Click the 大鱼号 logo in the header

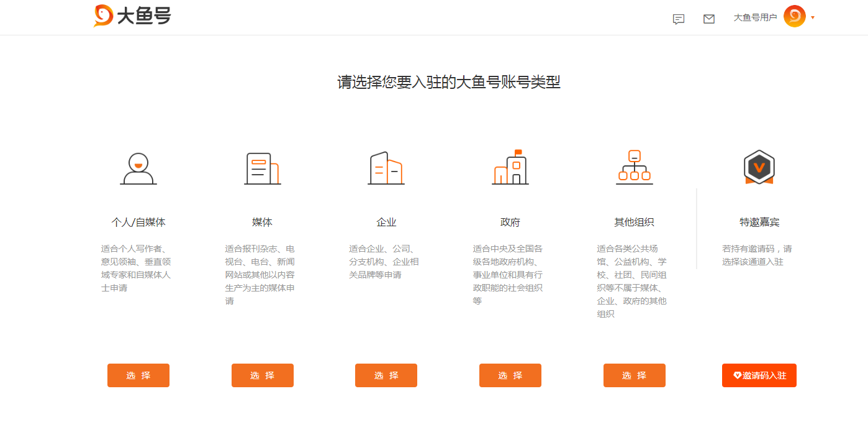tap(132, 16)
